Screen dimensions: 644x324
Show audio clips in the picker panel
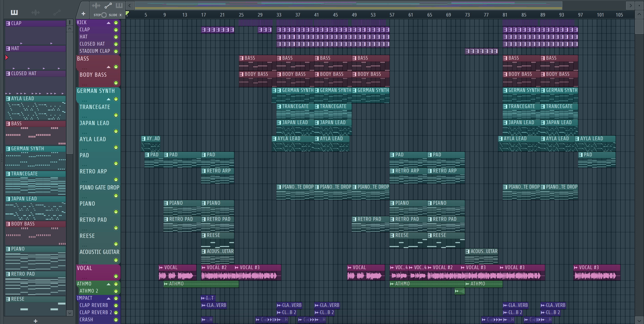(36, 12)
